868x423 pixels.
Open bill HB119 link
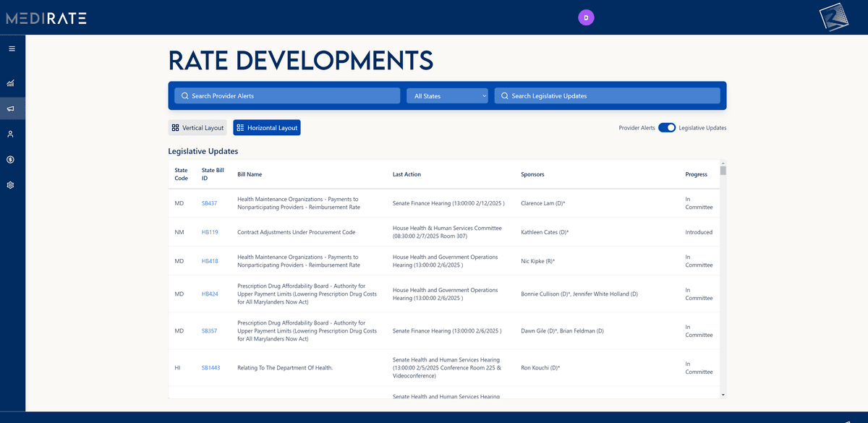210,232
